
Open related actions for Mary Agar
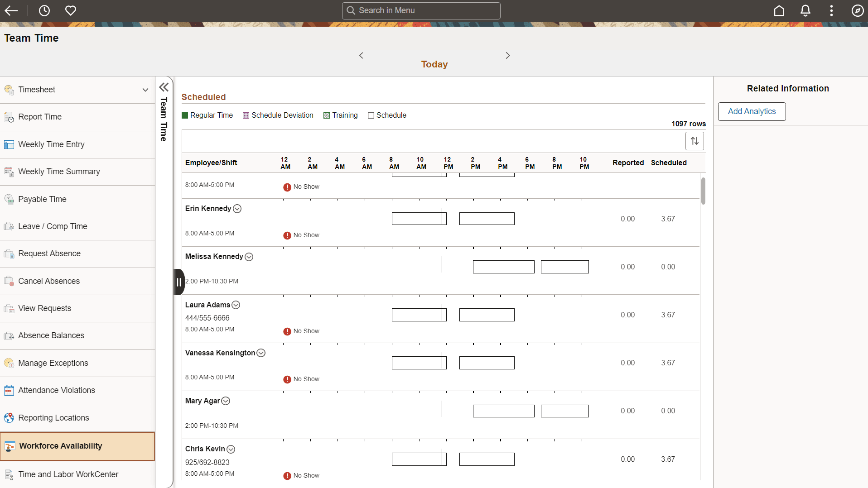coord(226,401)
